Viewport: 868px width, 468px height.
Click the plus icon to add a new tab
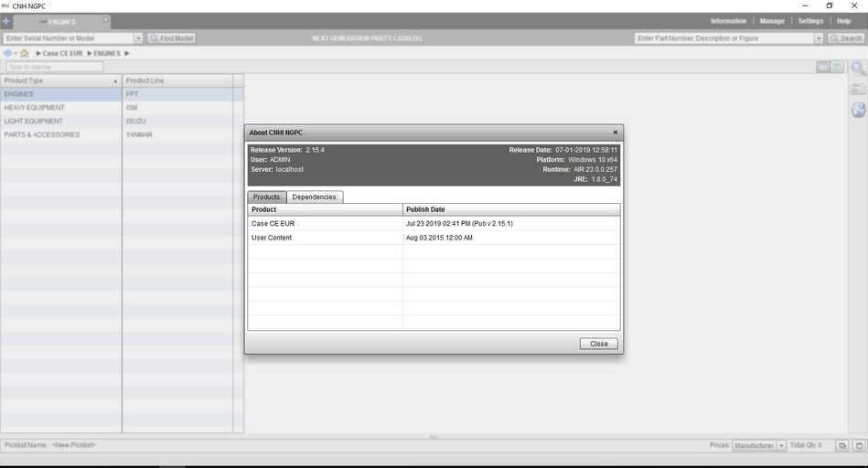click(x=5, y=21)
